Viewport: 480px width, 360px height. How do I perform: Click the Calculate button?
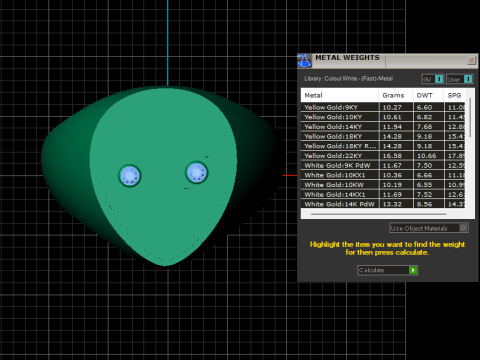(387, 270)
